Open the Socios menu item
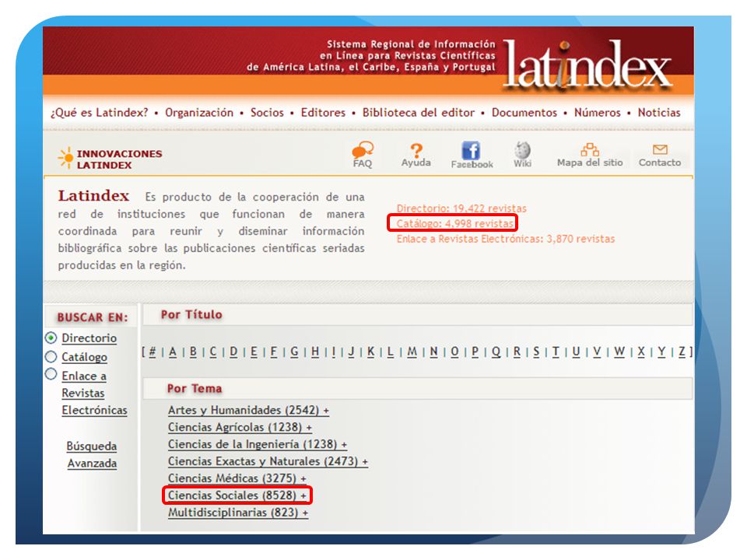 (x=267, y=113)
